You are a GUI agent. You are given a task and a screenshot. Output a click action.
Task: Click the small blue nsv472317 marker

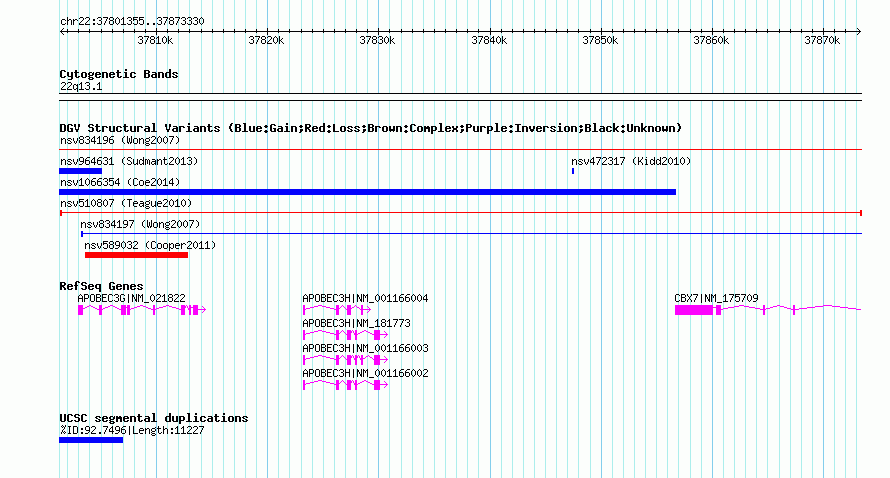point(573,171)
